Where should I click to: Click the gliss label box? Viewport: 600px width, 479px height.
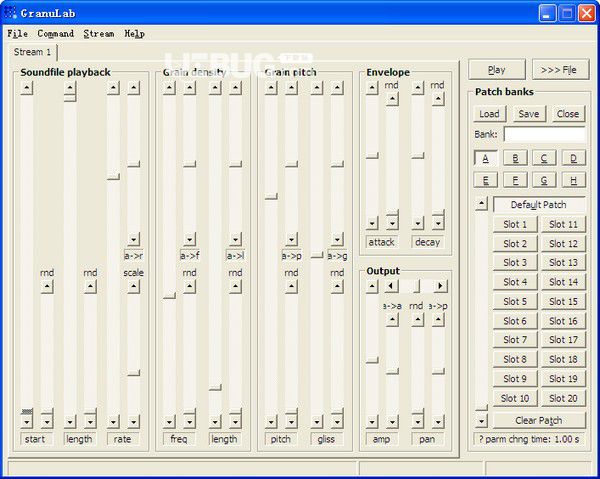pos(326,439)
